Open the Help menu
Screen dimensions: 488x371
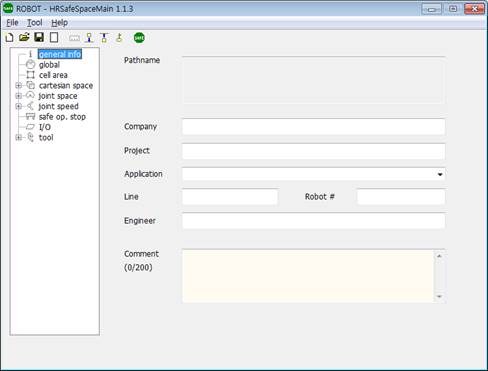pos(60,23)
